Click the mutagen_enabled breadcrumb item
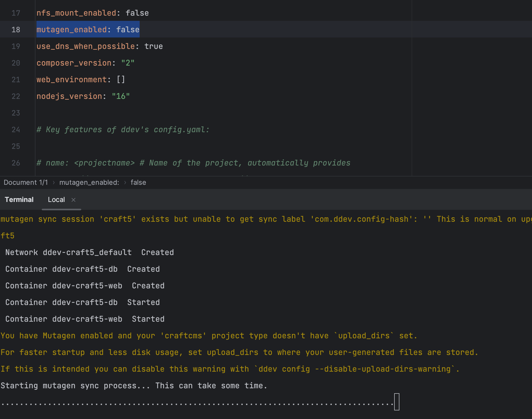Viewport: 532px width, 419px height. [x=89, y=182]
